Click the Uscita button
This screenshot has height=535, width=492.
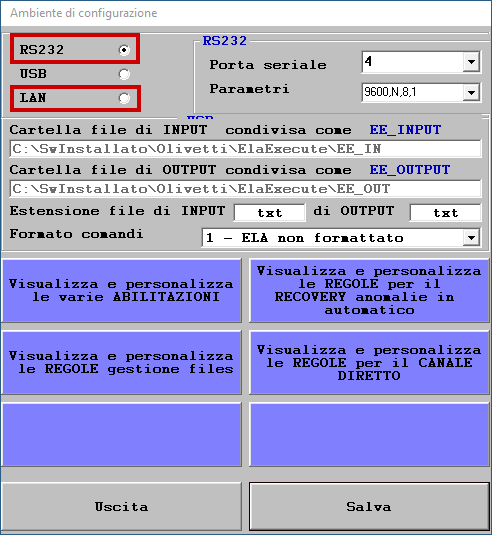coord(121,506)
